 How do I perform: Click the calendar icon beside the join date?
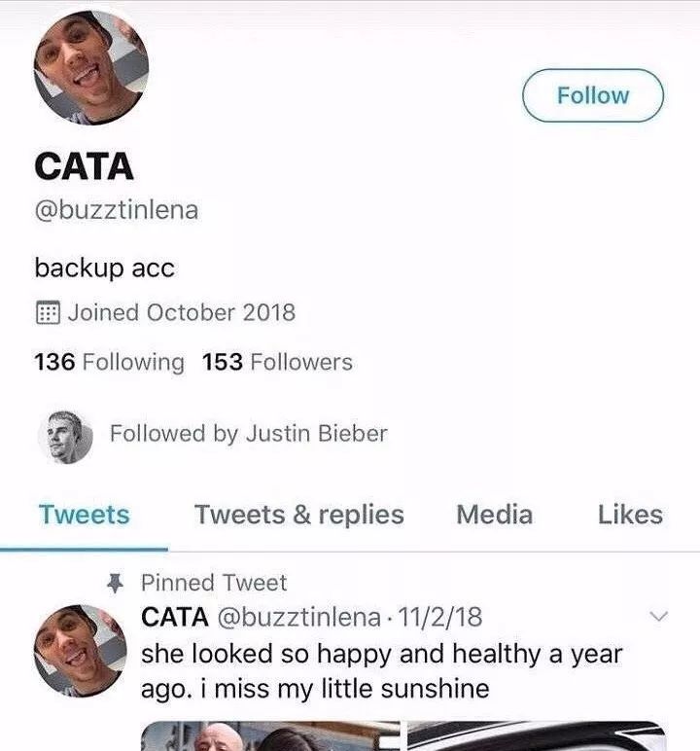[47, 313]
